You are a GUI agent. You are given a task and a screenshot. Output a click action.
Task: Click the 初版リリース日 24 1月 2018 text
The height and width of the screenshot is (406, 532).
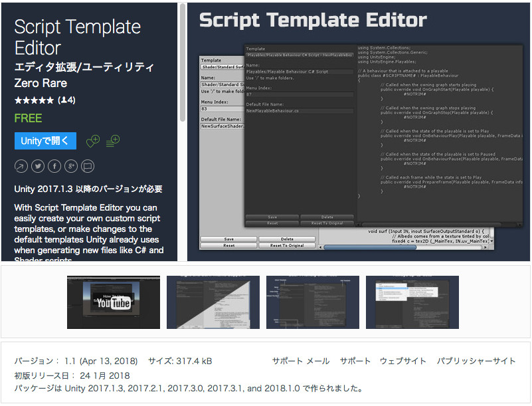pyautogui.click(x=72, y=375)
